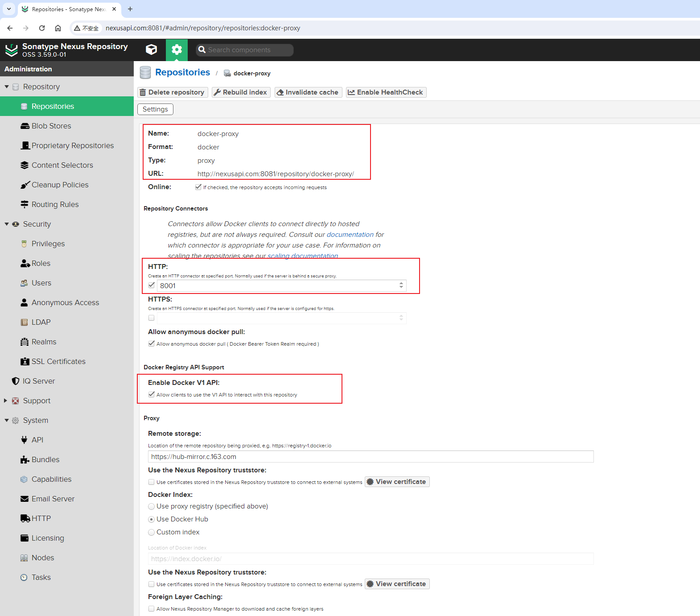Click the Sonatype Nexus logo icon
Viewport: 700px width, 616px height.
[x=11, y=50]
